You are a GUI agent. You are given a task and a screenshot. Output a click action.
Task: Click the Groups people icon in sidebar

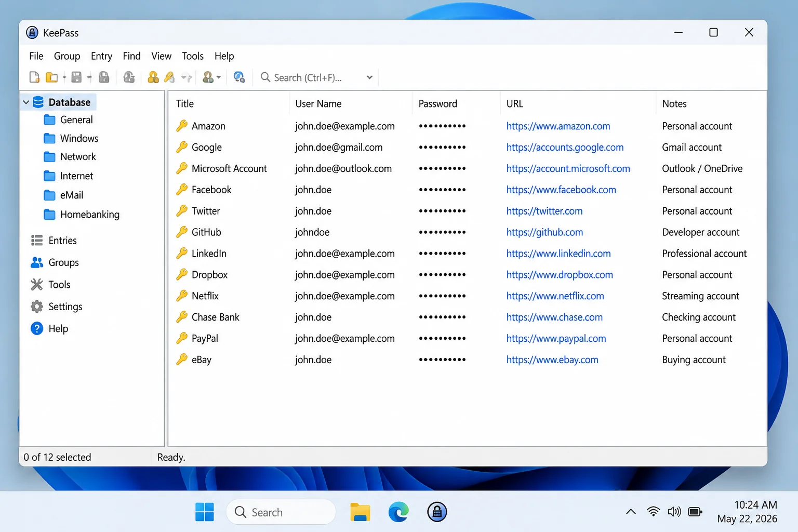[37, 262]
